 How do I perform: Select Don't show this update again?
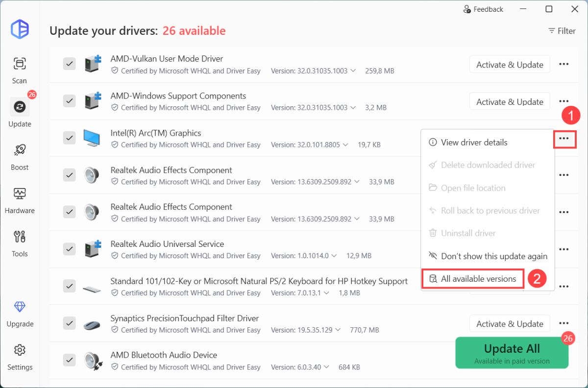488,256
